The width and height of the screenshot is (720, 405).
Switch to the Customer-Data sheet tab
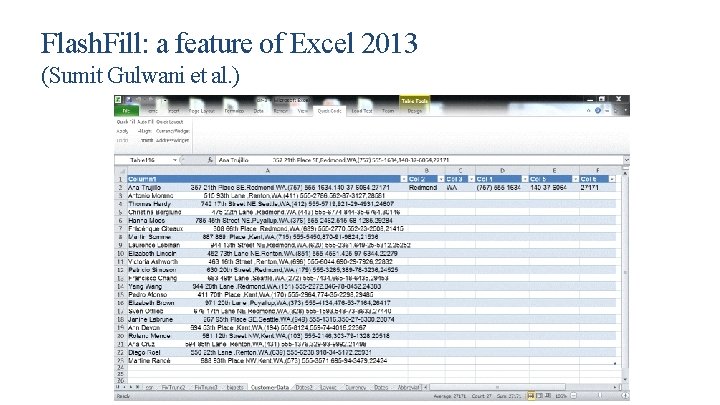(x=270, y=388)
